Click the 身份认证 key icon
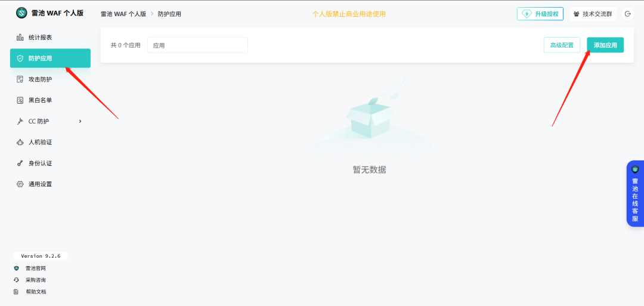 point(20,163)
